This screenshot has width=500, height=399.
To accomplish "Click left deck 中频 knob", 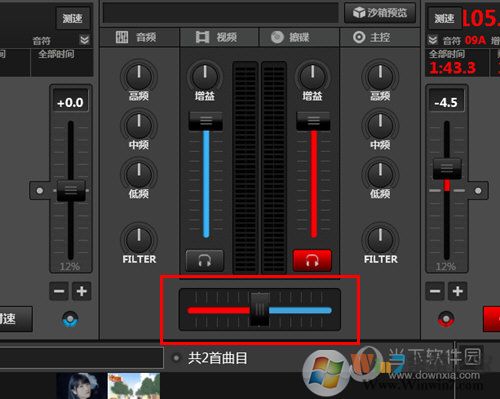I will pyautogui.click(x=139, y=126).
